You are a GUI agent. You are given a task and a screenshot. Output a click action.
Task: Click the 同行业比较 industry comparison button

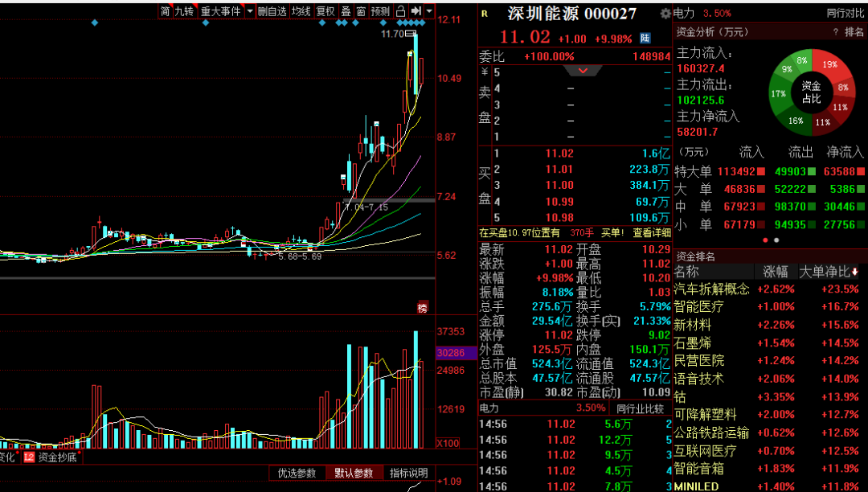coord(640,408)
